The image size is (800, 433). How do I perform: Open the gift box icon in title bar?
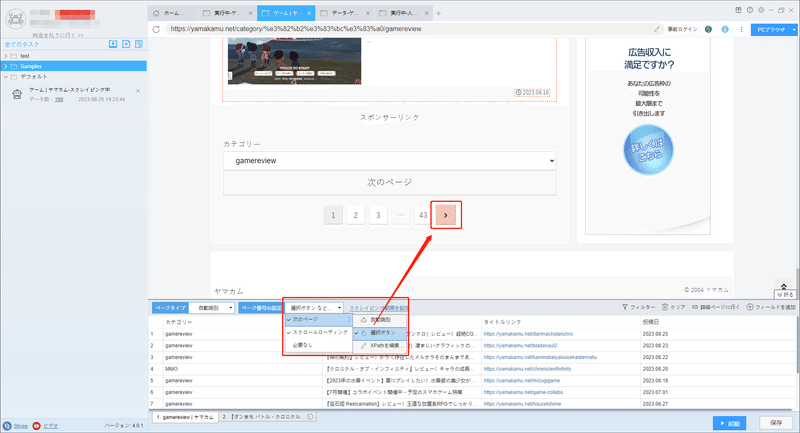(738, 10)
